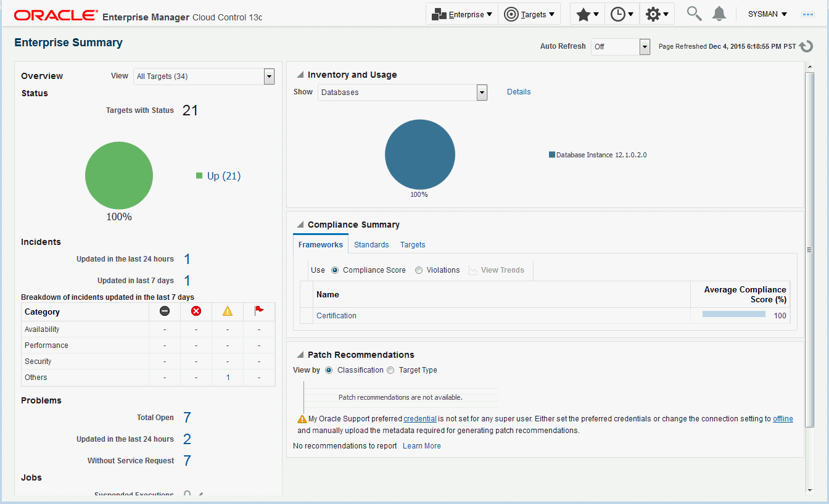The width and height of the screenshot is (829, 504).
Task: Click the credential link
Action: pyautogui.click(x=420, y=419)
